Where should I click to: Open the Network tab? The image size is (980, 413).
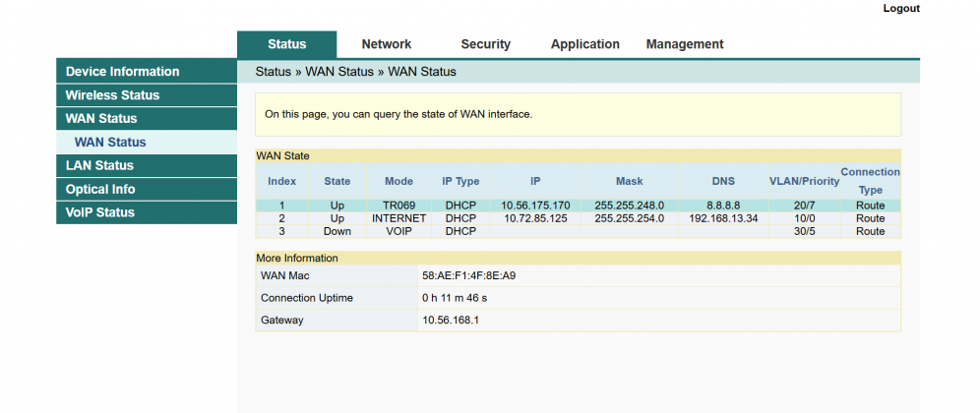click(x=386, y=44)
